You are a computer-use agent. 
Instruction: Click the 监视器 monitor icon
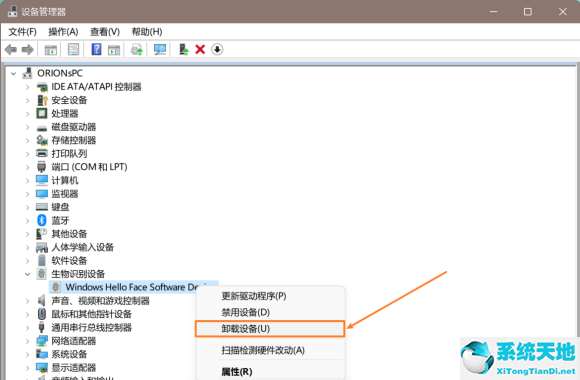click(x=42, y=194)
